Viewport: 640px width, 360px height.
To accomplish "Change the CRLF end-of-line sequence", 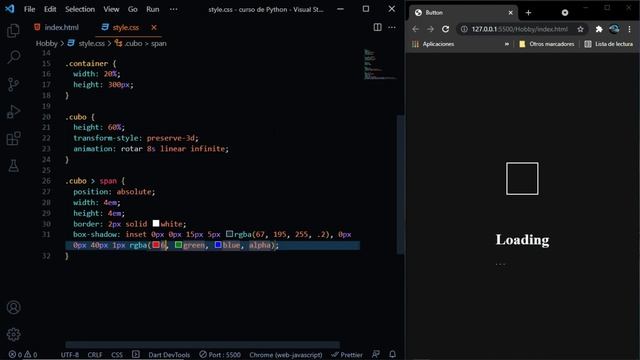I will [x=95, y=355].
